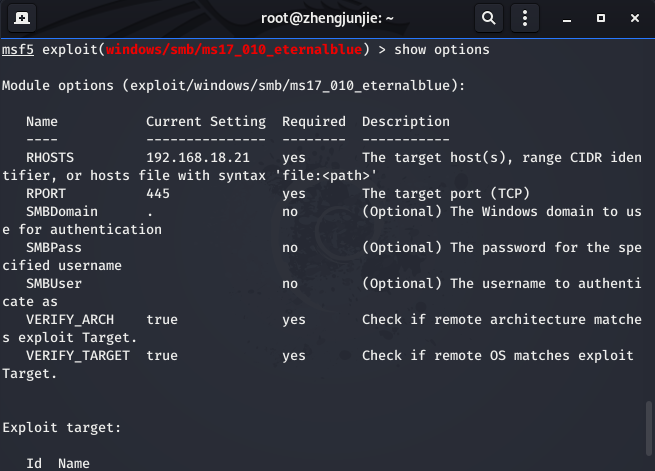Open the terminal search
This screenshot has width=655, height=471.
coord(489,18)
